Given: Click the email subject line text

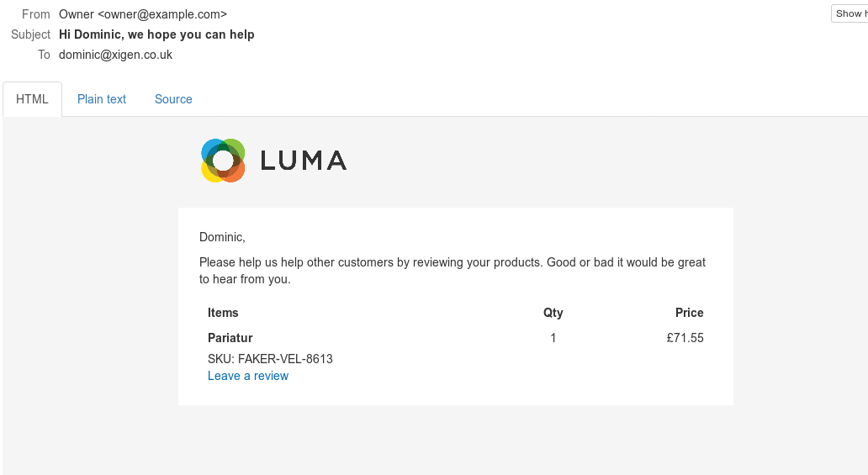Looking at the screenshot, I should coord(156,34).
